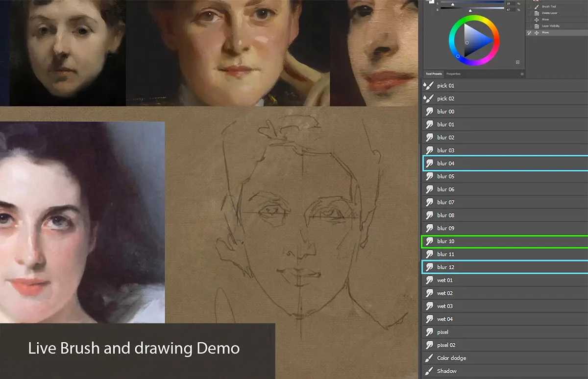The image size is (588, 379).
Task: Click the Layer Visibility history state icon
Action: click(537, 26)
